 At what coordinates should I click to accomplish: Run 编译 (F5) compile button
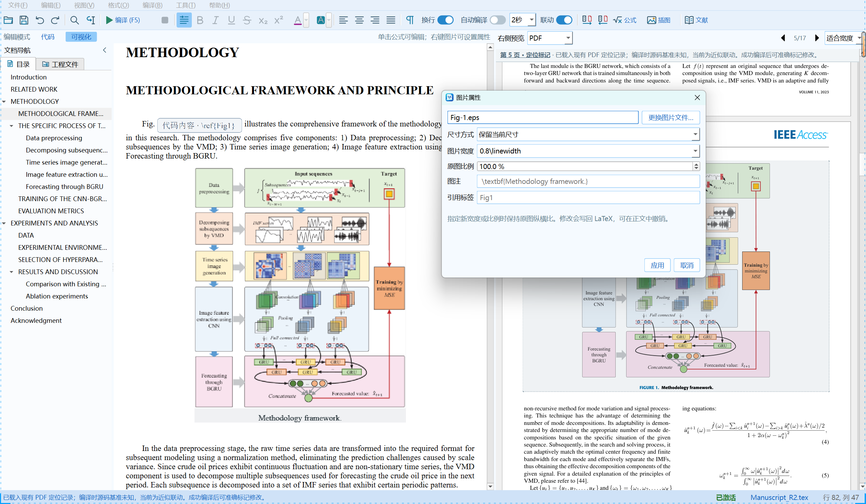pyautogui.click(x=123, y=20)
